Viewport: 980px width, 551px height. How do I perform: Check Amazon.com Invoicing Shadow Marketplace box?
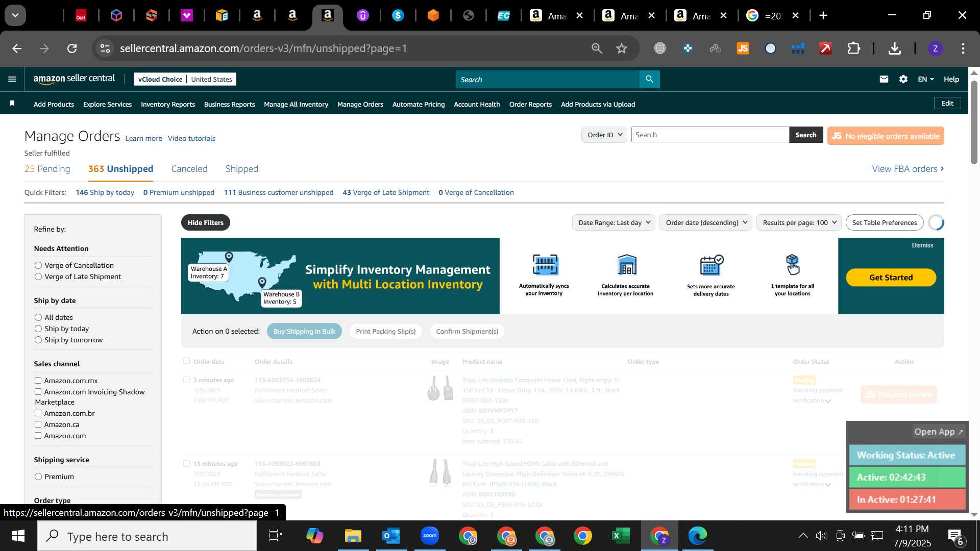(x=38, y=391)
